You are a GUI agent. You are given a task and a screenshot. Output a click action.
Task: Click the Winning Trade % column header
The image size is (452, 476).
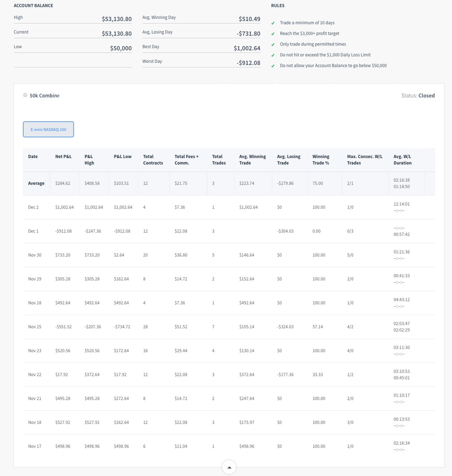pyautogui.click(x=321, y=160)
